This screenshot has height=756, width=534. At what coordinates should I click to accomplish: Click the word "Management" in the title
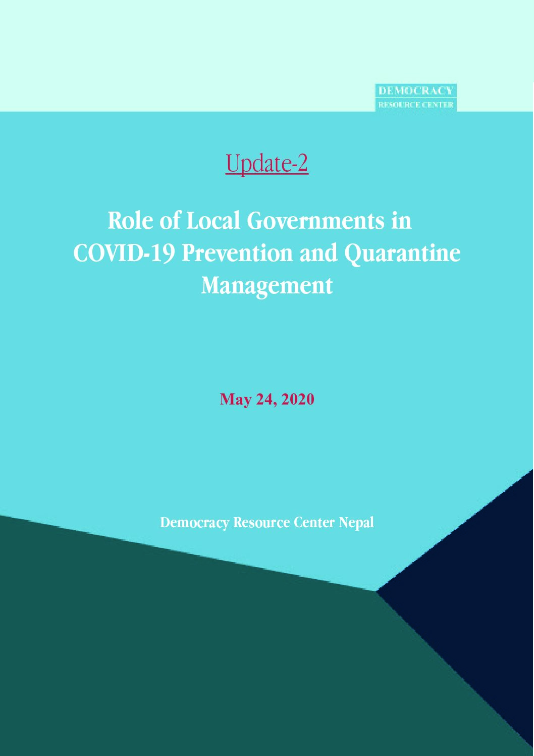tap(266, 285)
